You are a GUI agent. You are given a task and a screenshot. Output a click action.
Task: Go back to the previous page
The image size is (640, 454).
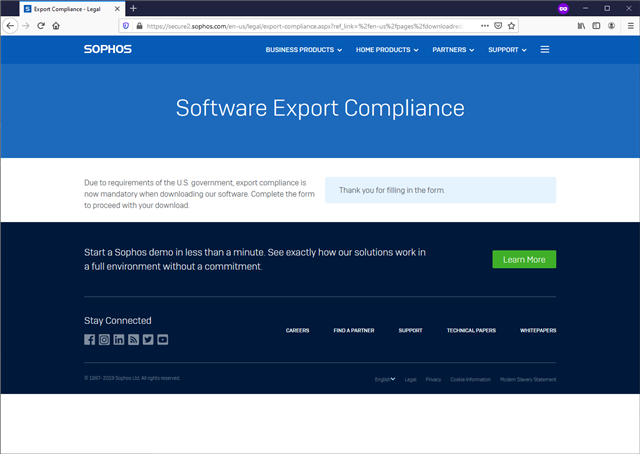coord(10,26)
